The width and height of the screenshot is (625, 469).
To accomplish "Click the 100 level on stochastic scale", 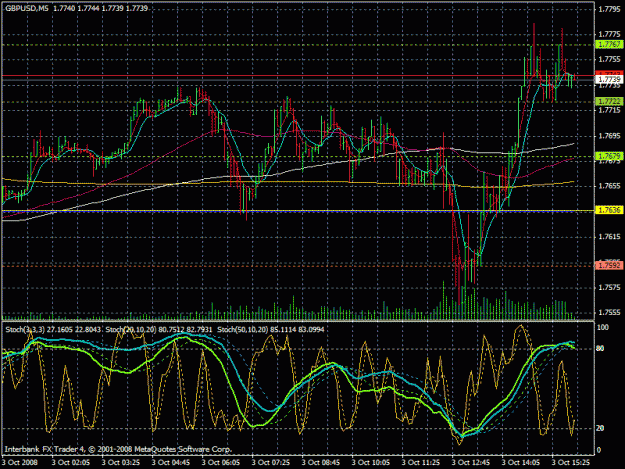I will (603, 327).
